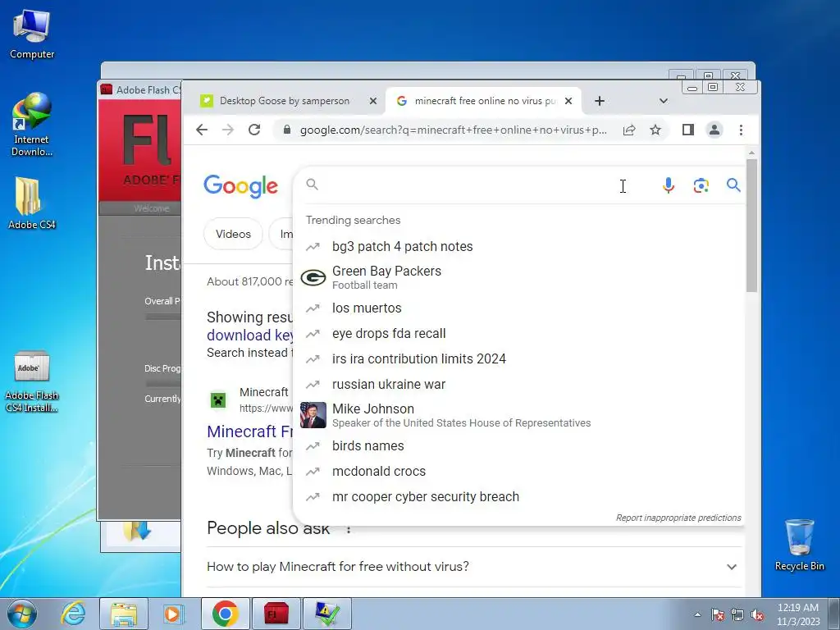
Task: Open Adobe Flash CS4 Installer desktop icon
Action: click(32, 381)
